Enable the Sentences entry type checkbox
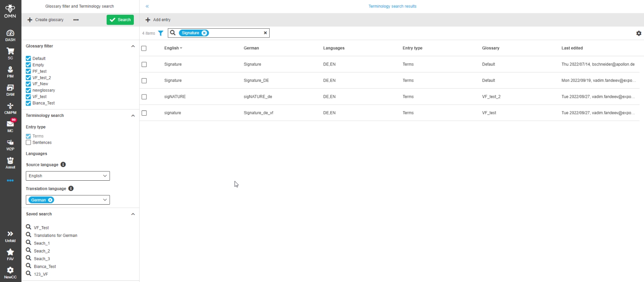 [x=28, y=142]
